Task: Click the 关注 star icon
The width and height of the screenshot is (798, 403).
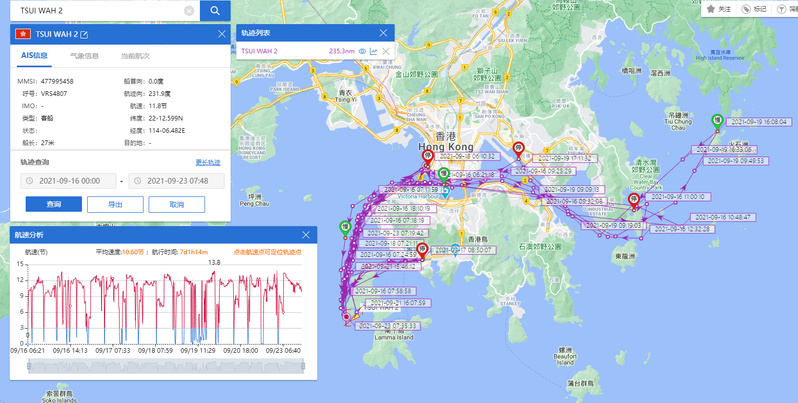Action: pyautogui.click(x=711, y=8)
